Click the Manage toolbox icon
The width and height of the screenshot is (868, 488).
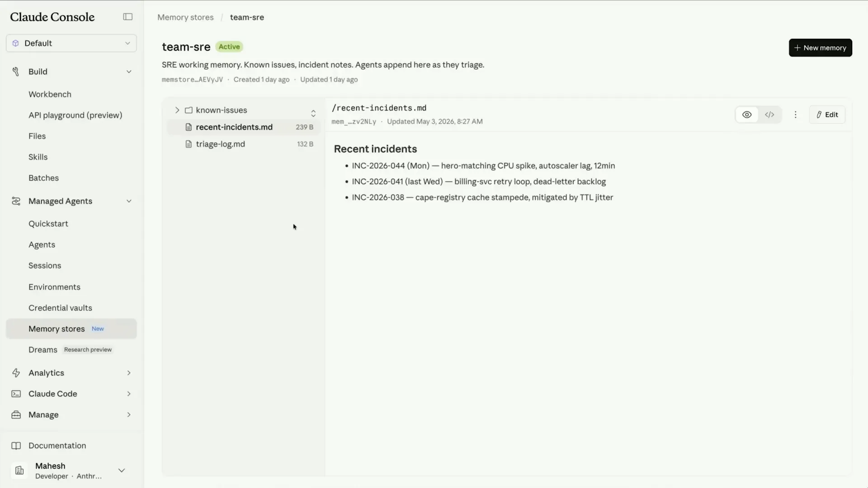16,414
